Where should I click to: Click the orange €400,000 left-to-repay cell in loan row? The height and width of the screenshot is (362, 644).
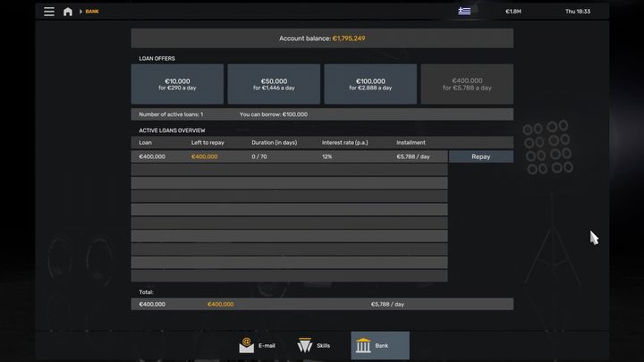[x=205, y=156]
